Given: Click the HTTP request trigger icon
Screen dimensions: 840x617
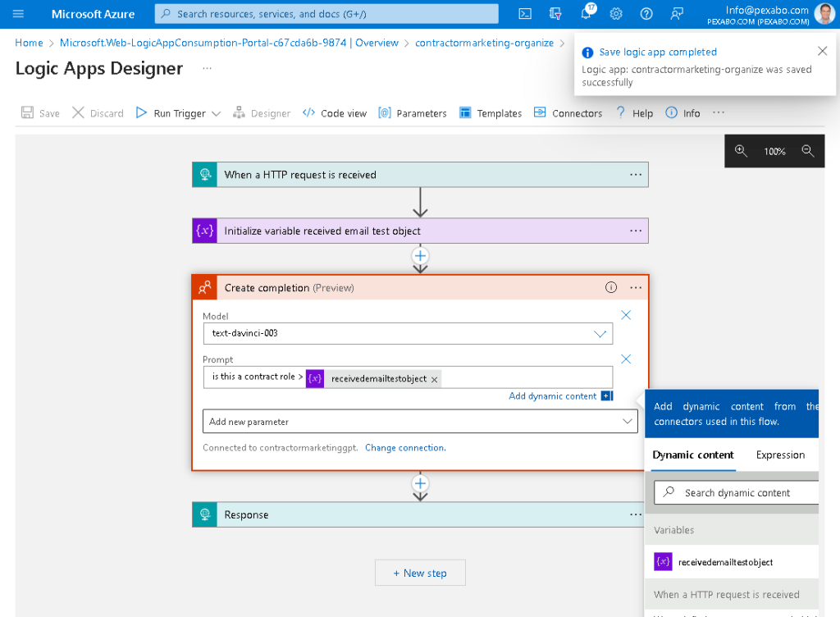Looking at the screenshot, I should pyautogui.click(x=204, y=175).
